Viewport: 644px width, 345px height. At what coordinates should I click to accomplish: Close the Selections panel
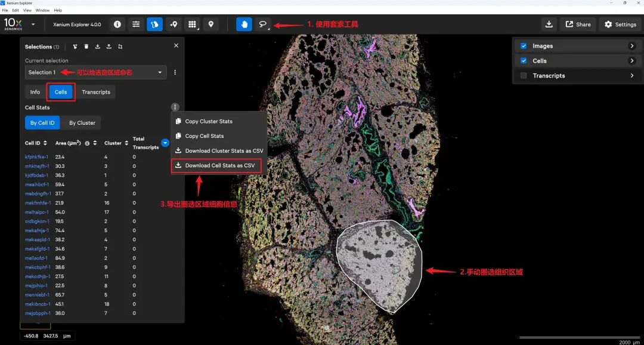[176, 46]
